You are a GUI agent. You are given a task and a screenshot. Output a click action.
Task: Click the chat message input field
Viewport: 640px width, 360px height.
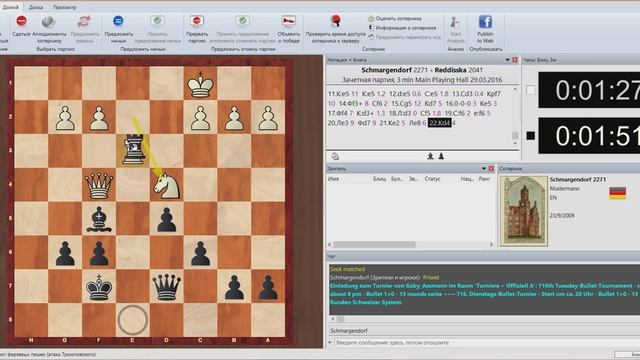(486, 342)
